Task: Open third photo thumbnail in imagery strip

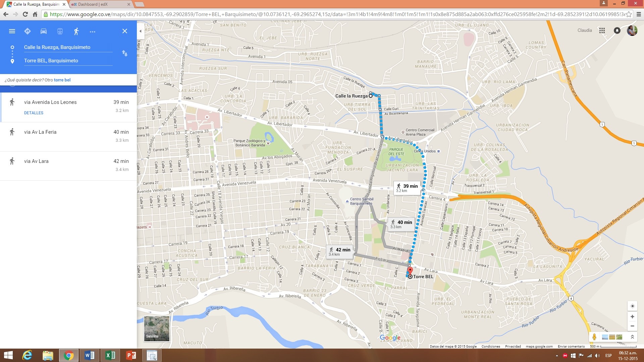Action: pyautogui.click(x=619, y=337)
